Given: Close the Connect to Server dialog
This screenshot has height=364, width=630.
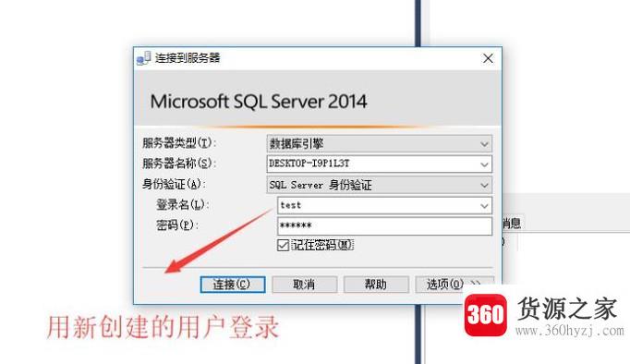Looking at the screenshot, I should point(488,58).
